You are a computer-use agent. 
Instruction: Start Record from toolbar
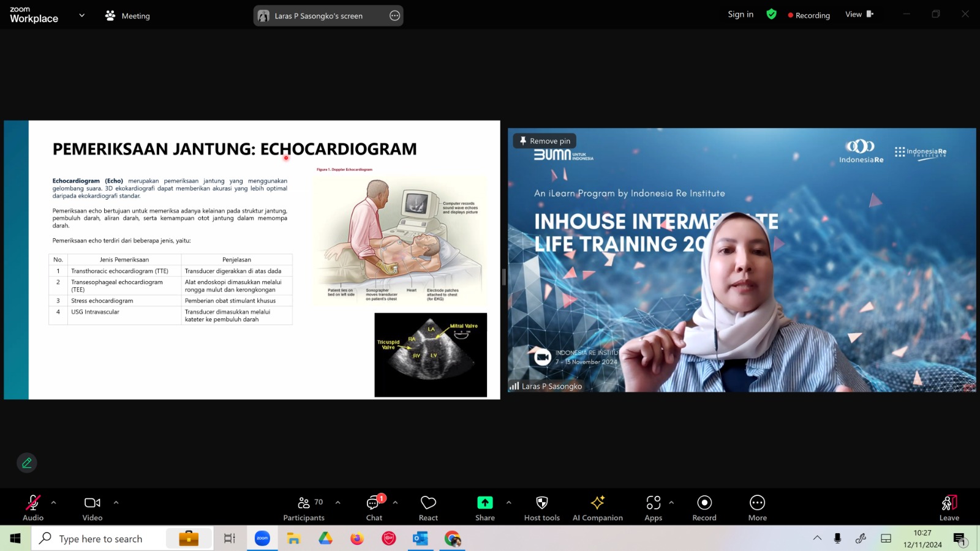704,508
